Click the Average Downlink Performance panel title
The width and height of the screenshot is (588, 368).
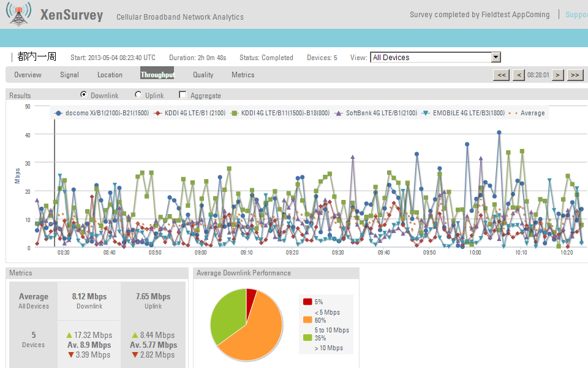[x=244, y=273]
